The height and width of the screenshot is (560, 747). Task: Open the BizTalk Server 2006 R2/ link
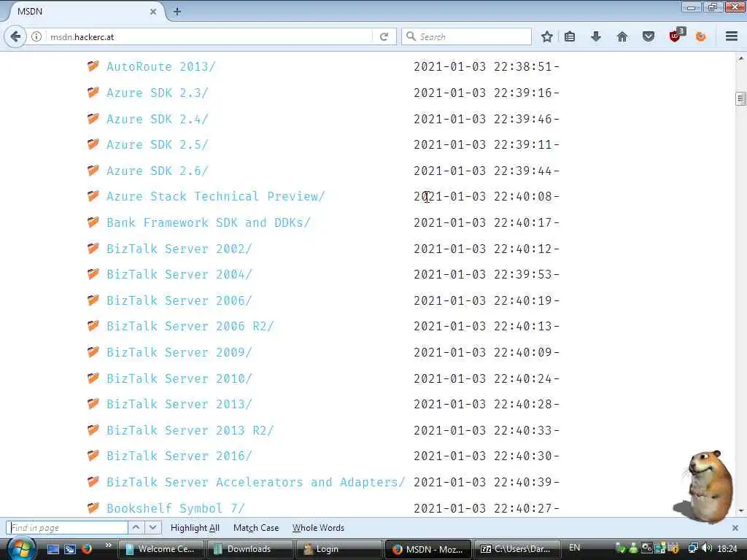tap(190, 326)
